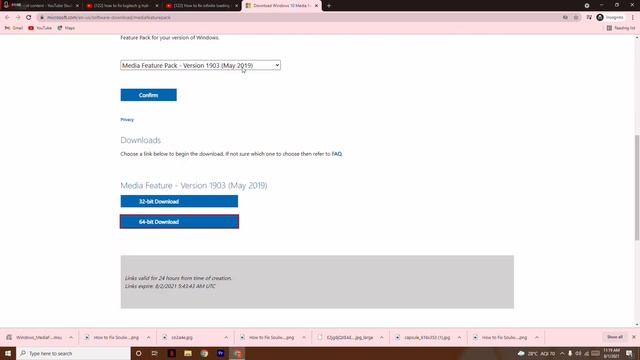
Task: Click the blue Confirm button
Action: click(x=149, y=95)
